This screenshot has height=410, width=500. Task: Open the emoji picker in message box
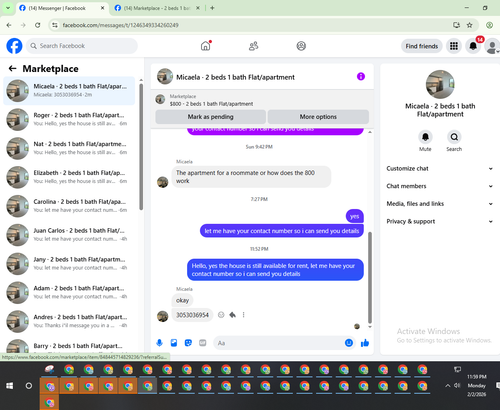click(x=349, y=343)
